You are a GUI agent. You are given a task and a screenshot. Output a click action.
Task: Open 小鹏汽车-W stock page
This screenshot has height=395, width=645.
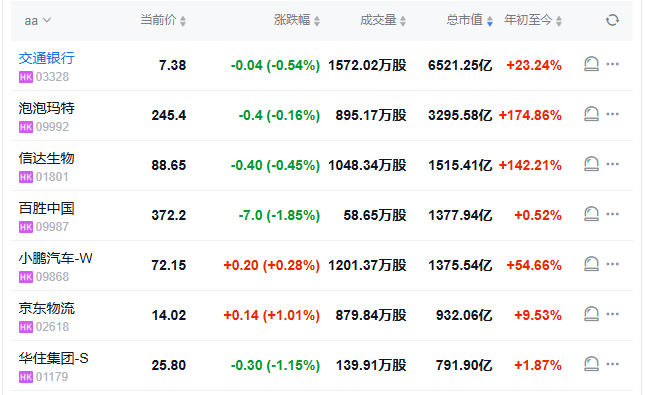(x=56, y=258)
